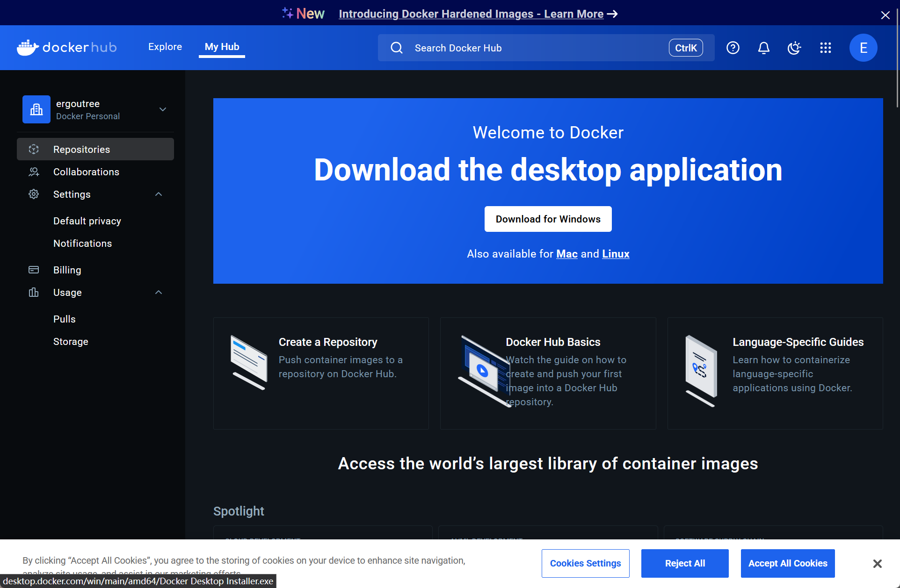
Task: Click Download for Windows button
Action: 548,219
